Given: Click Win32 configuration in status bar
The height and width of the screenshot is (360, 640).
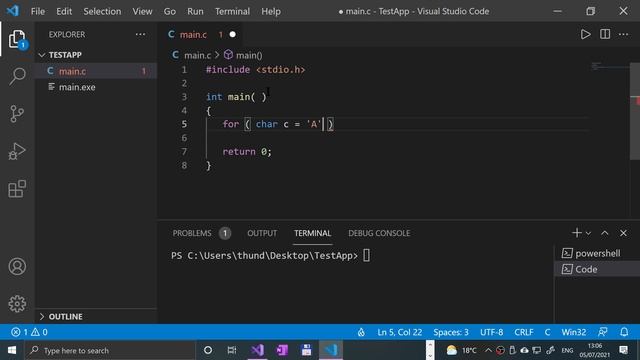Looking at the screenshot, I should pos(574,332).
